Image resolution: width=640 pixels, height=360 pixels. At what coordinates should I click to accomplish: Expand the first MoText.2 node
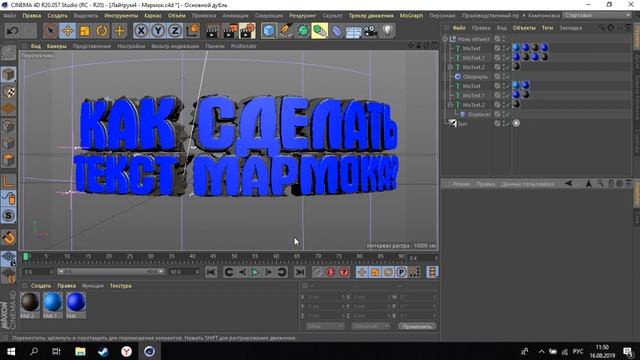point(451,67)
